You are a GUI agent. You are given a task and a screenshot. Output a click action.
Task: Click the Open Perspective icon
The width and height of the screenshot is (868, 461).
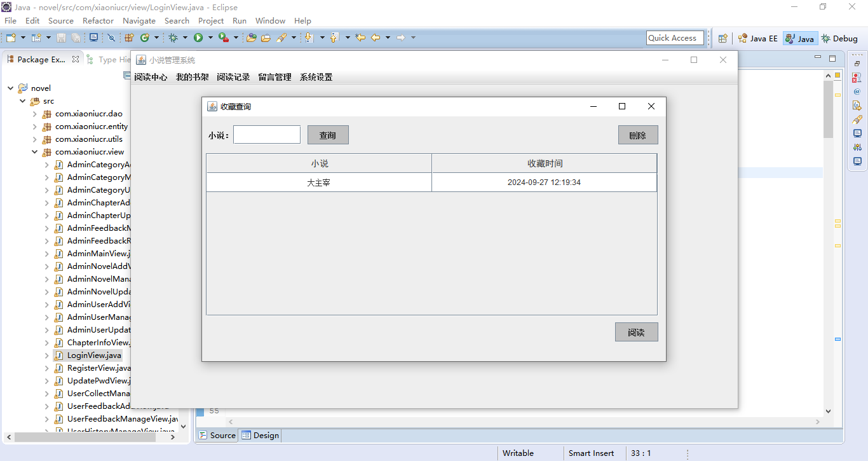coord(722,38)
